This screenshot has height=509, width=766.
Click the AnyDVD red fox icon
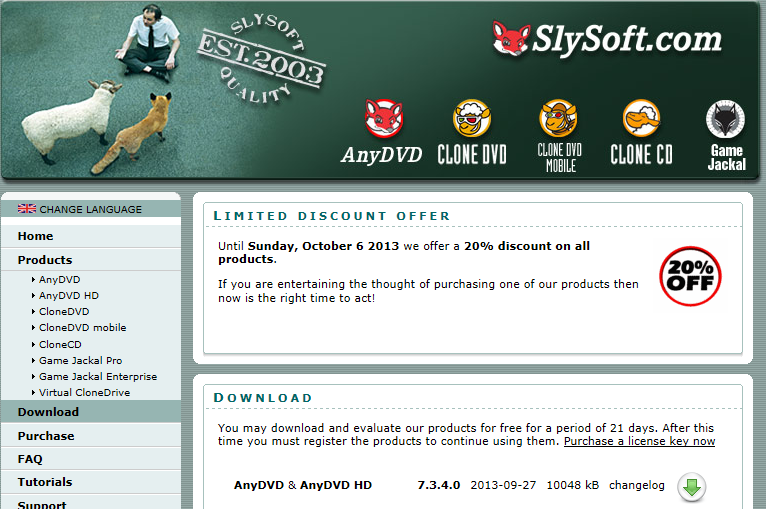[x=383, y=119]
